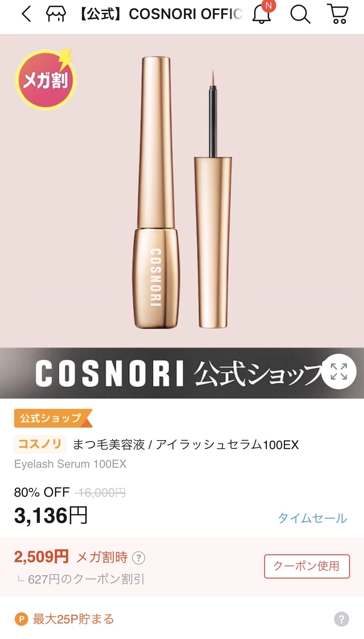Expand product image to fullscreen
This screenshot has height=639, width=364.
pos(338,372)
